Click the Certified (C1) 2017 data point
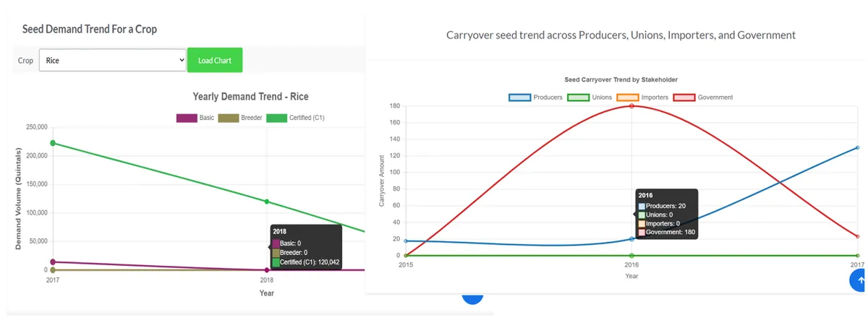The height and width of the screenshot is (333, 868). (53, 143)
